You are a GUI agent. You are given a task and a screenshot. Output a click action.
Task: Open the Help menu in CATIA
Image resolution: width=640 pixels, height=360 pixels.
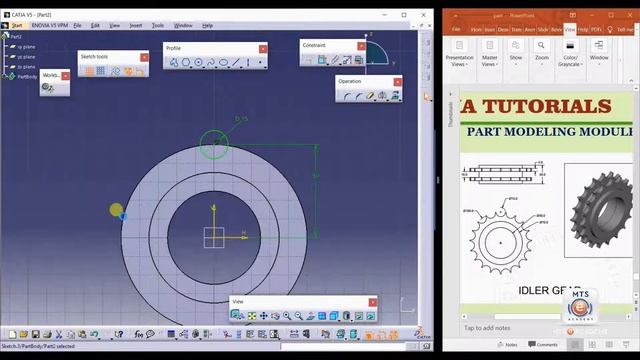(x=207, y=25)
